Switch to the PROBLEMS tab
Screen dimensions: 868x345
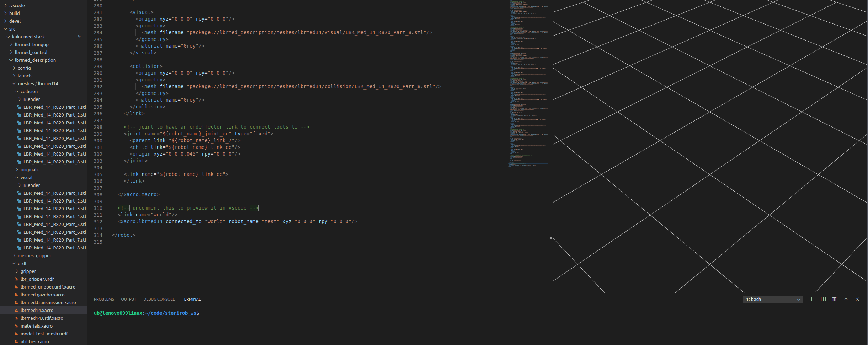[x=104, y=299]
